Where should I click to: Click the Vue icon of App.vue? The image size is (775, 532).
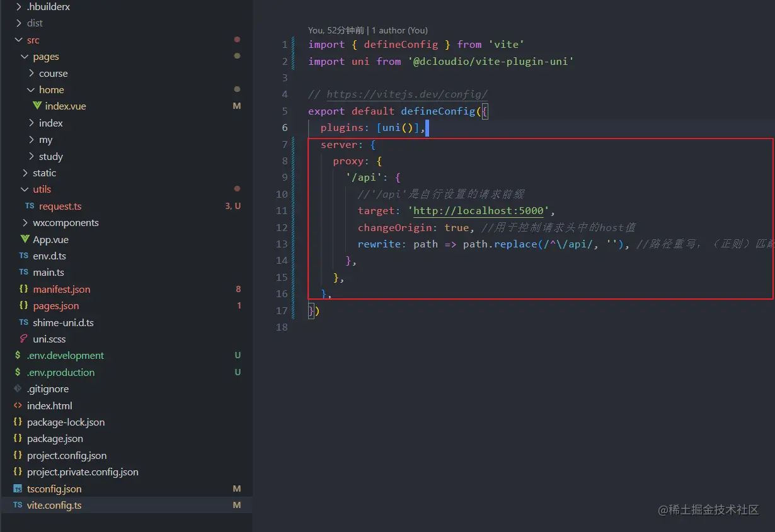[25, 239]
